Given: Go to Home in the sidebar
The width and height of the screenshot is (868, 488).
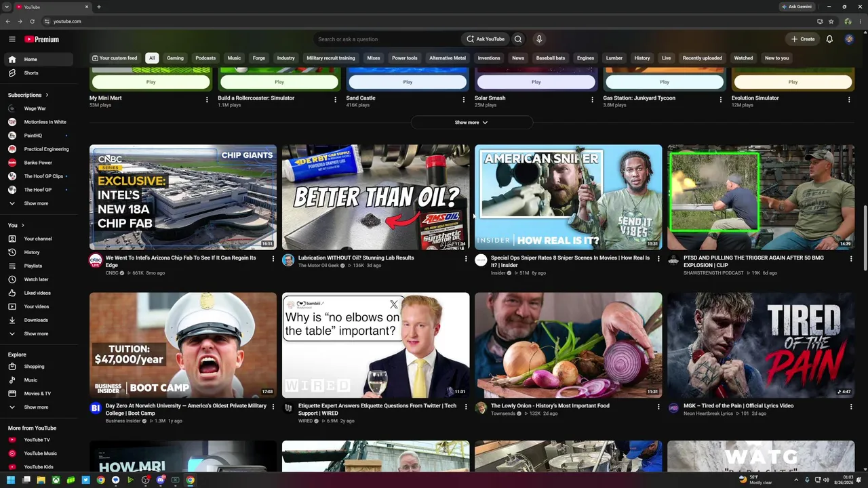Looking at the screenshot, I should tap(38, 60).
